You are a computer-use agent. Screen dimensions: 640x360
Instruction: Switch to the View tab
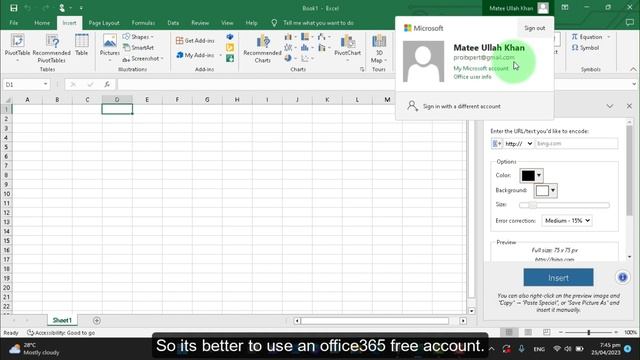pos(227,23)
